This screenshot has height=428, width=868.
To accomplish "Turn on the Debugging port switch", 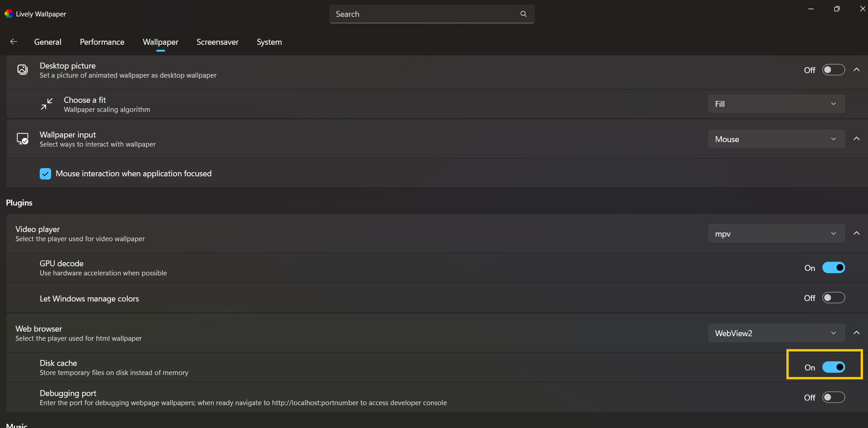I will tap(833, 397).
